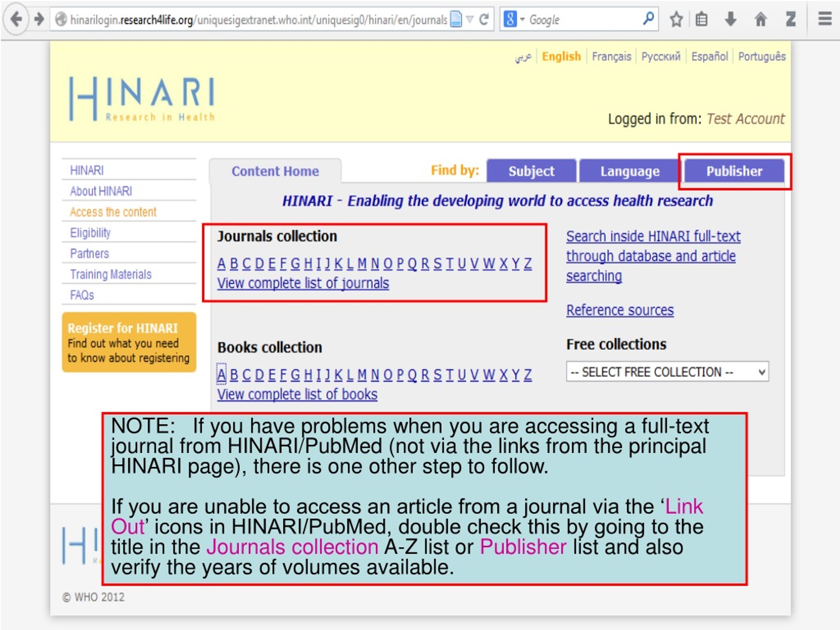
Task: Open the bookmarks list icon
Action: (702, 19)
